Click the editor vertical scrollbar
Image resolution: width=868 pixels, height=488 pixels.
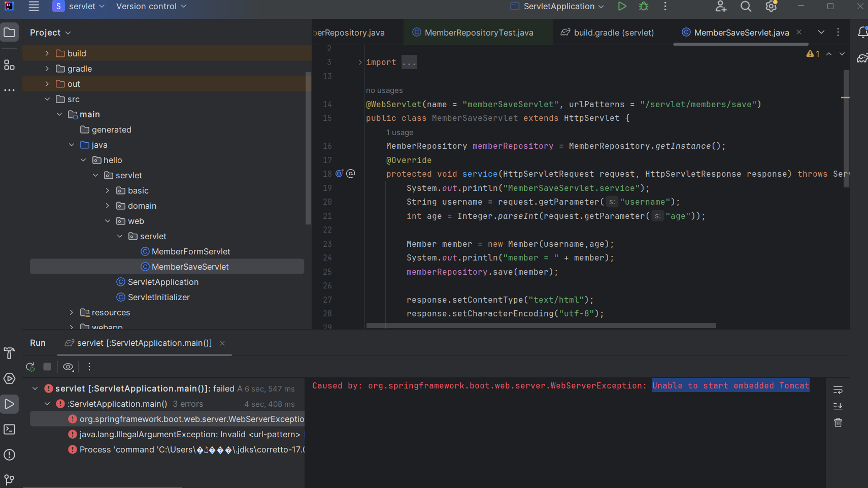(x=846, y=129)
